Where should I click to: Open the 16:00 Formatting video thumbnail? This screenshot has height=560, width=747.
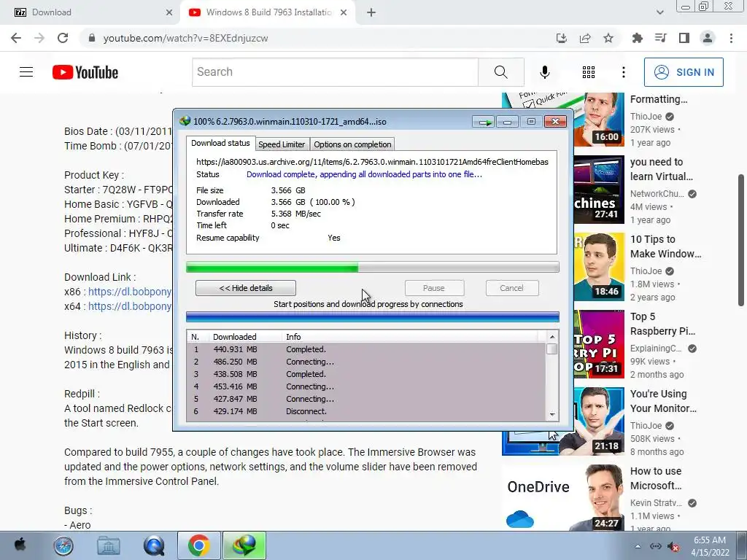click(x=599, y=120)
